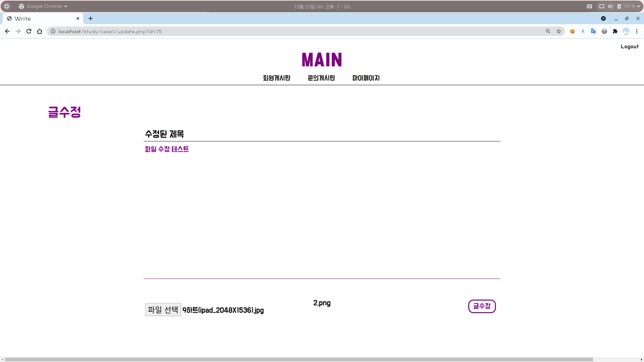Image resolution: width=644 pixels, height=362 pixels.
Task: Open Google Chrome app menu in top bar
Action: click(x=44, y=6)
